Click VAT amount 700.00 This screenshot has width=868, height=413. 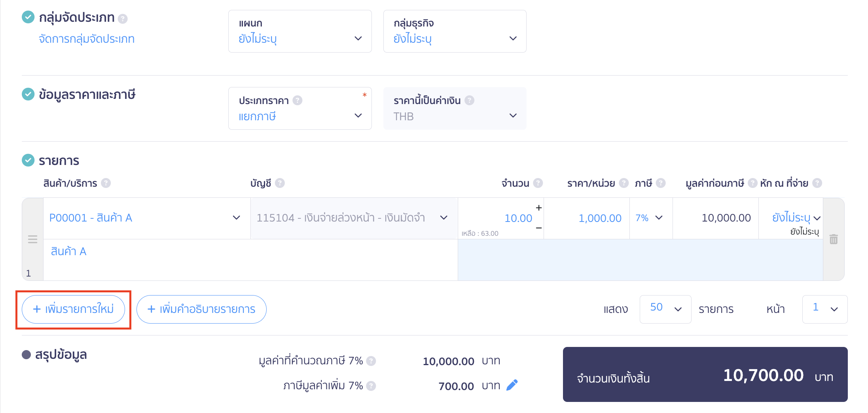click(456, 386)
